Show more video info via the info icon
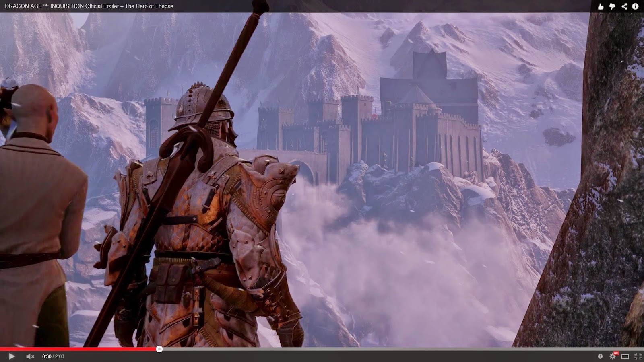The height and width of the screenshot is (362, 644). click(635, 6)
